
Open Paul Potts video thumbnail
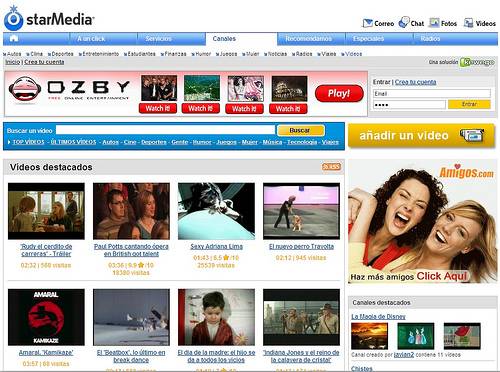click(131, 211)
